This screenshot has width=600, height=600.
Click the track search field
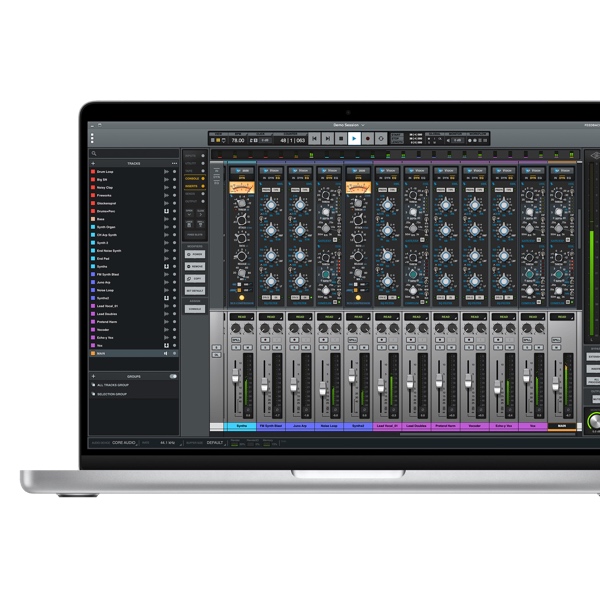tap(134, 153)
